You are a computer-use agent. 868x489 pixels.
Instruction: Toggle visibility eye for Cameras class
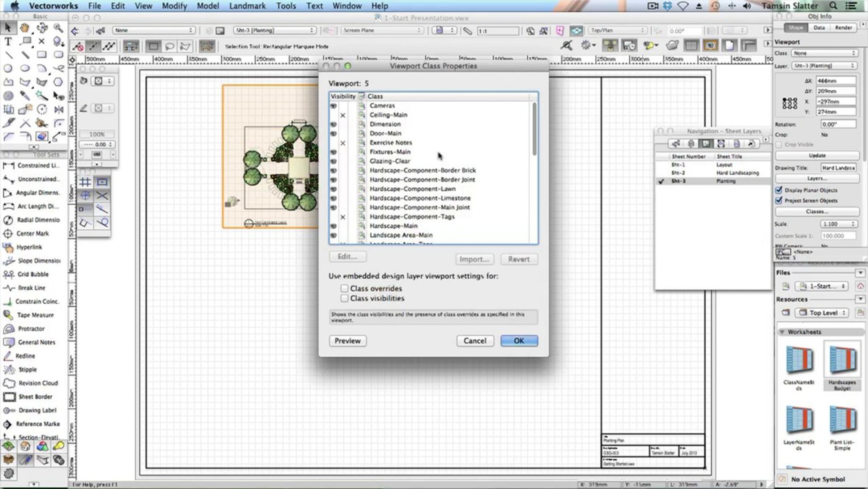[x=333, y=106]
